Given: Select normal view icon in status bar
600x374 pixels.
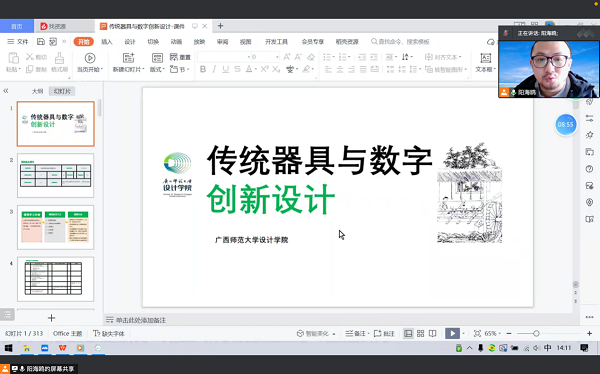Looking at the screenshot, I should coord(408,333).
